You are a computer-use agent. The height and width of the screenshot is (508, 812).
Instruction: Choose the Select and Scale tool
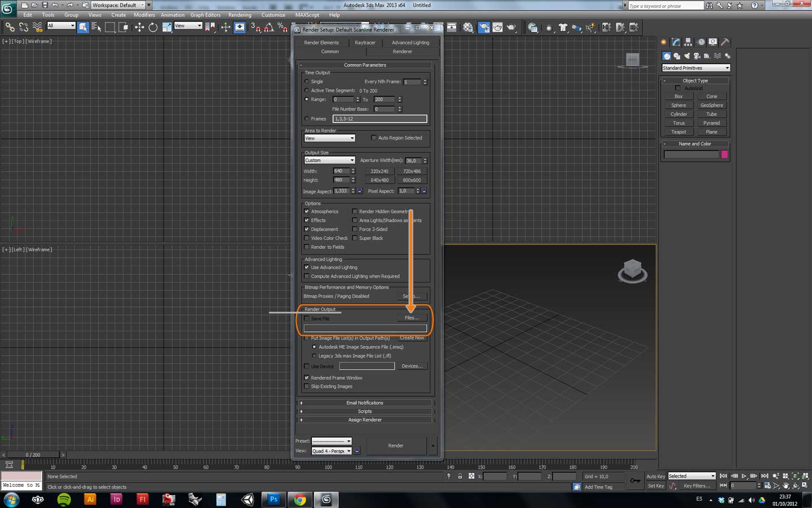click(167, 27)
